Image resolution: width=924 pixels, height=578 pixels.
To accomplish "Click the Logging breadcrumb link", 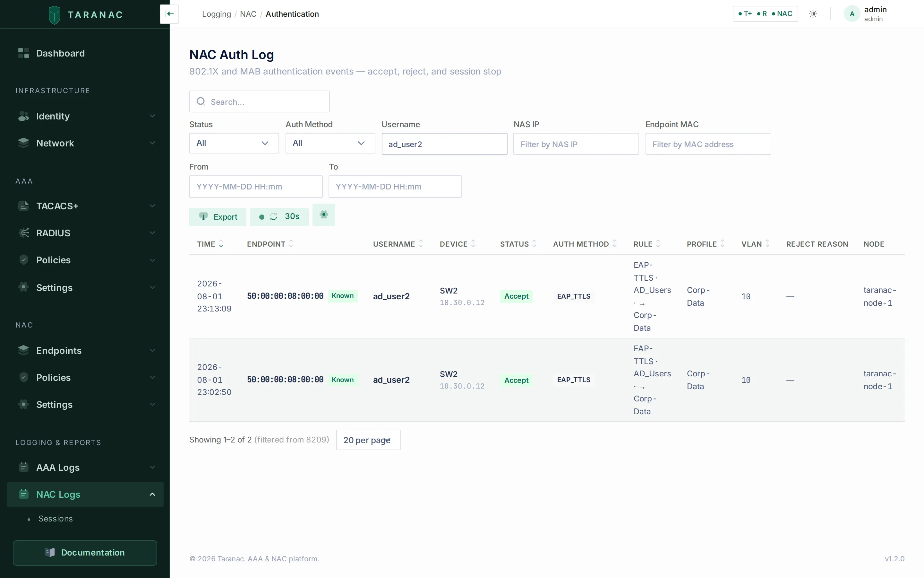I will pos(216,14).
